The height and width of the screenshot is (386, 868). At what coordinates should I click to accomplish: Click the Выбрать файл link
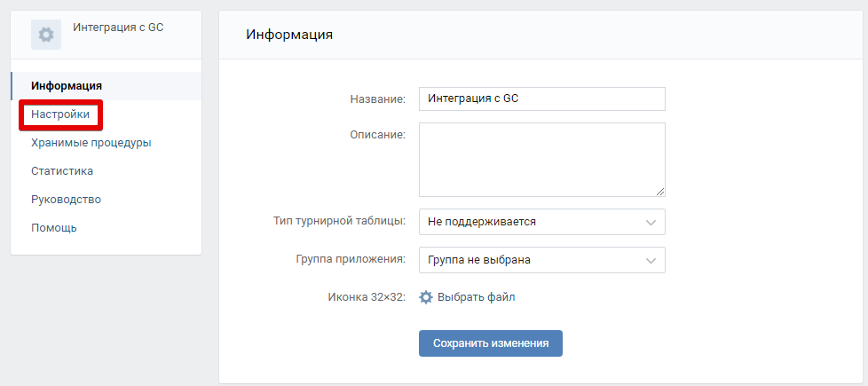pos(476,297)
